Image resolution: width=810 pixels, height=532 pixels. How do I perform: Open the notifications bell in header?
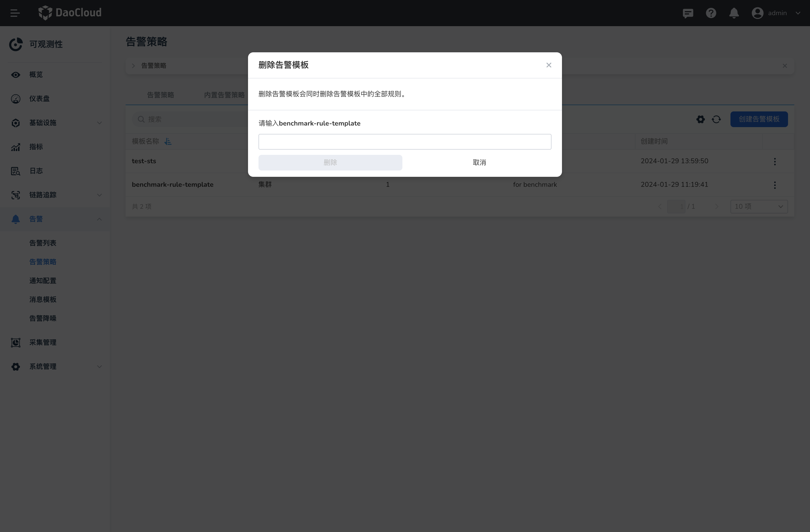point(734,13)
